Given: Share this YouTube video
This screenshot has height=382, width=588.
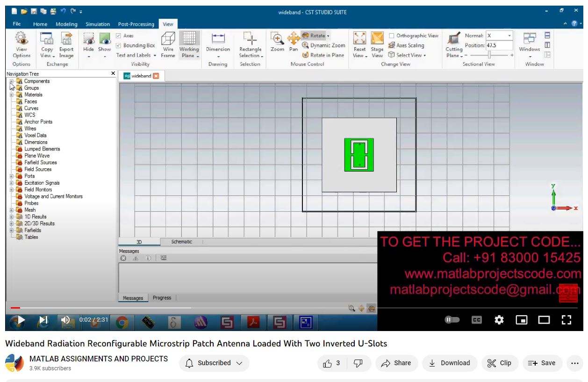Looking at the screenshot, I should click(396, 363).
